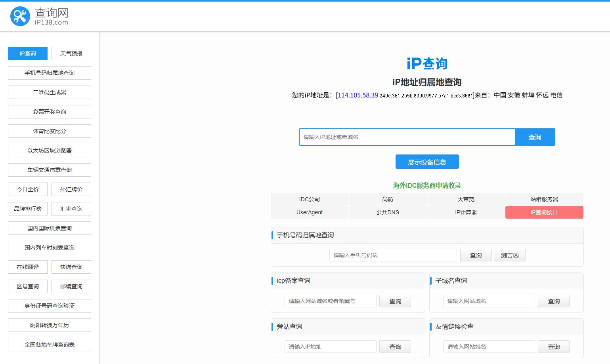Click 查询 in the 友情链接检查 panel
The width and height of the screenshot is (610, 364).
click(x=554, y=347)
